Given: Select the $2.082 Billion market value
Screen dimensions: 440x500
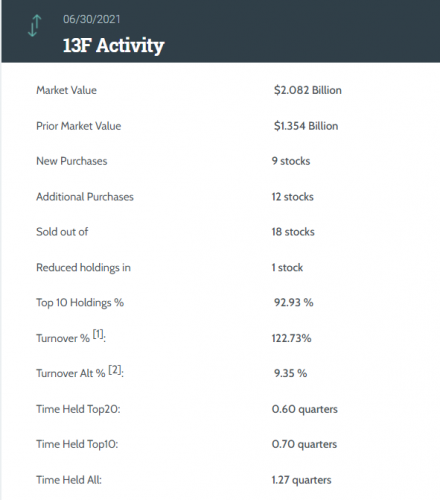Looking at the screenshot, I should click(308, 90).
